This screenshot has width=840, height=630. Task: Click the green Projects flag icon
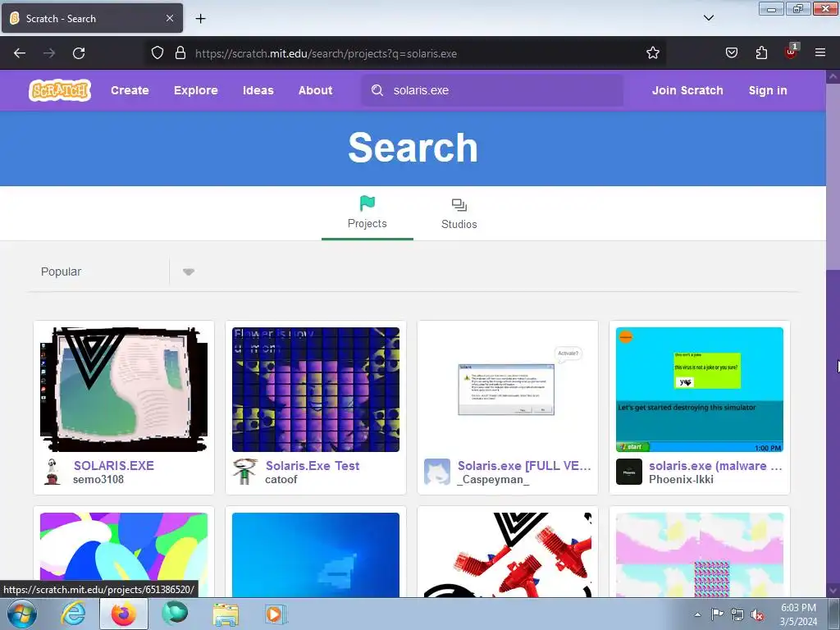[367, 203]
